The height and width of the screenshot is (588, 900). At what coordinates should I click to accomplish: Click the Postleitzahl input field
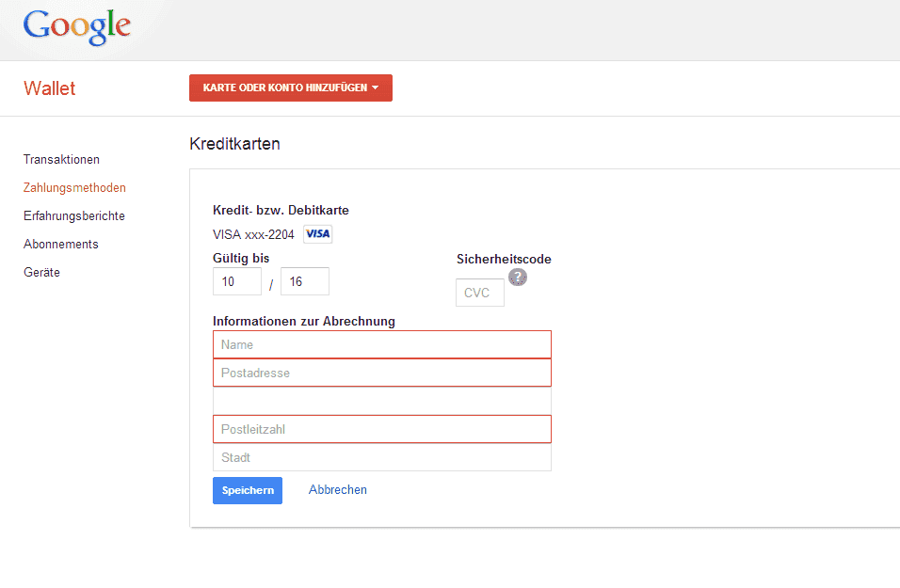(x=382, y=429)
